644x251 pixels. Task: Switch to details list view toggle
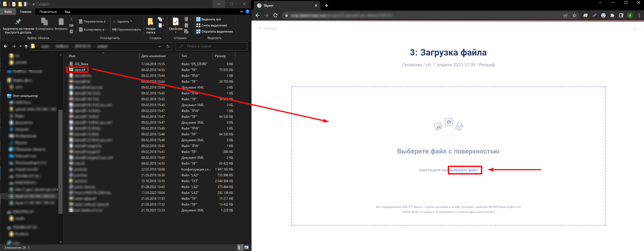[x=240, y=247]
